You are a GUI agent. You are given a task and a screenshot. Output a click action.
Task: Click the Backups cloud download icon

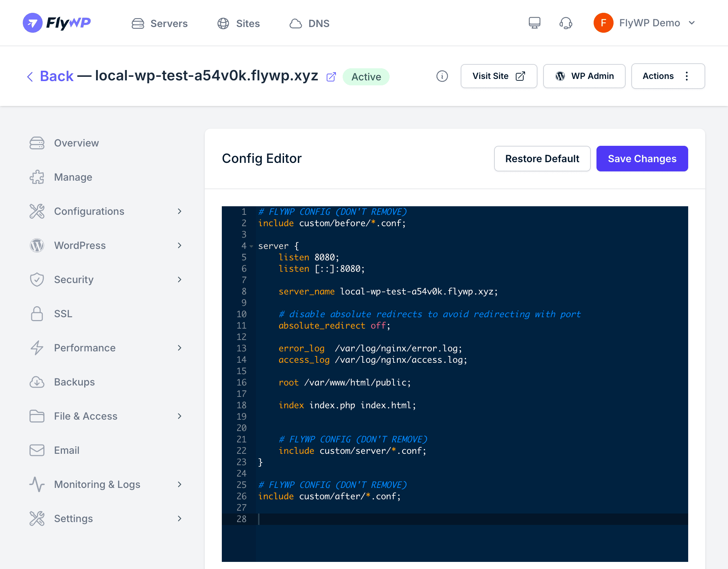coord(37,382)
